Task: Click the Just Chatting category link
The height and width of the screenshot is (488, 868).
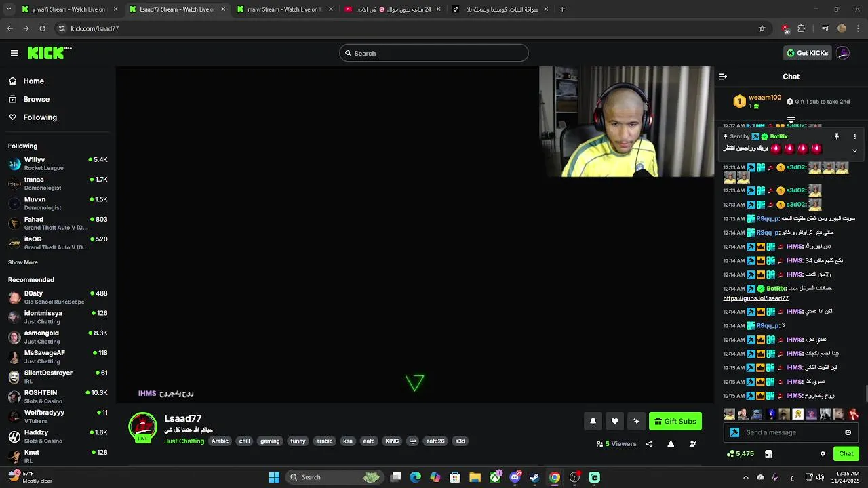Action: (184, 441)
